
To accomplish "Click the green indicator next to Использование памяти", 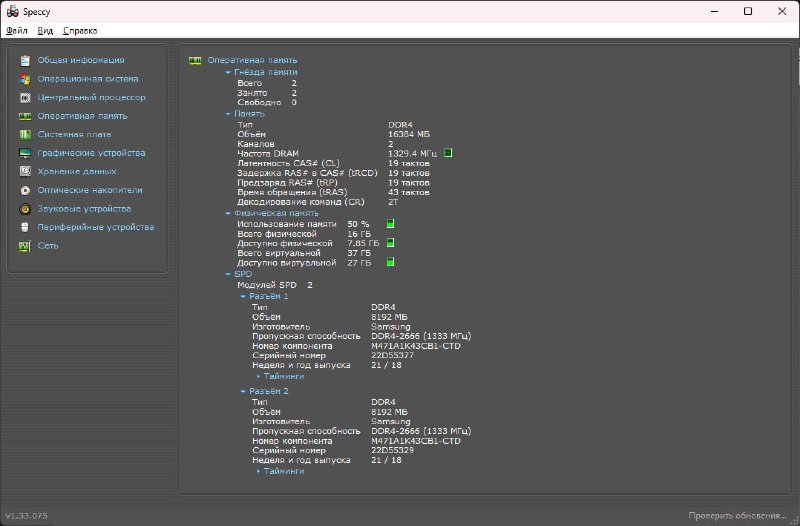I will point(390,223).
